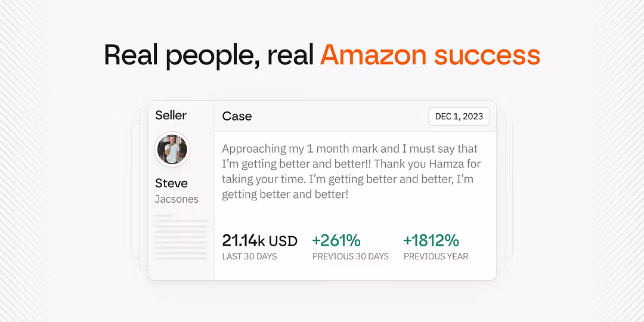Select the green "+1812%" growth figure
Image resolution: width=644 pixels, height=322 pixels.
coord(431,240)
